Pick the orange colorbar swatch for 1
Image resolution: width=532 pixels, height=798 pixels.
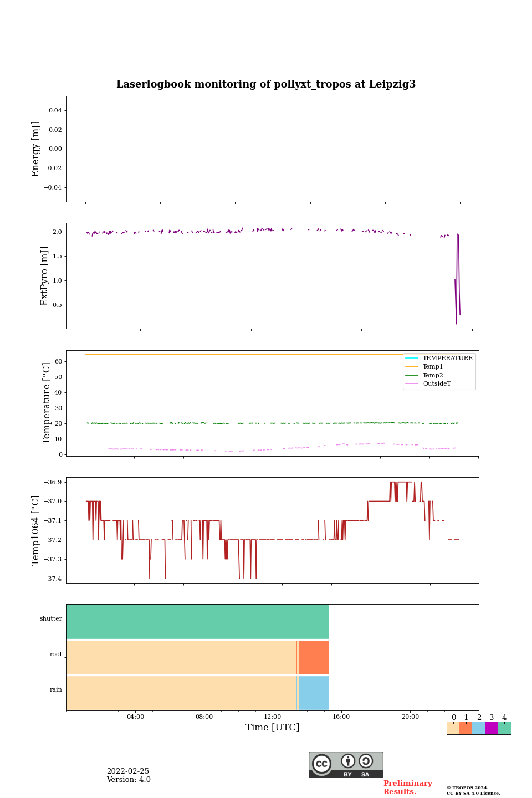465,728
